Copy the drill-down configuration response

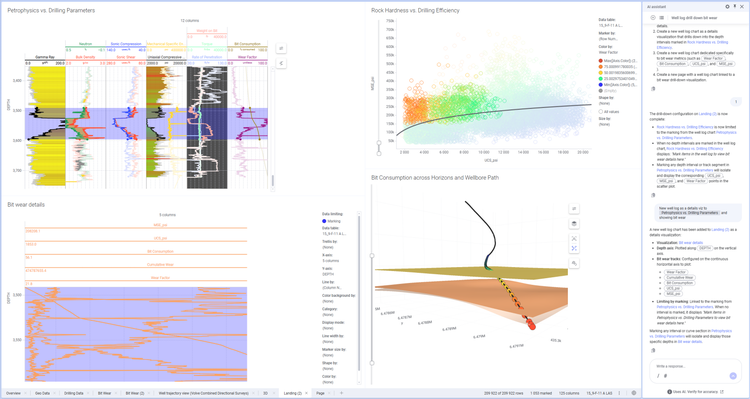[653, 195]
